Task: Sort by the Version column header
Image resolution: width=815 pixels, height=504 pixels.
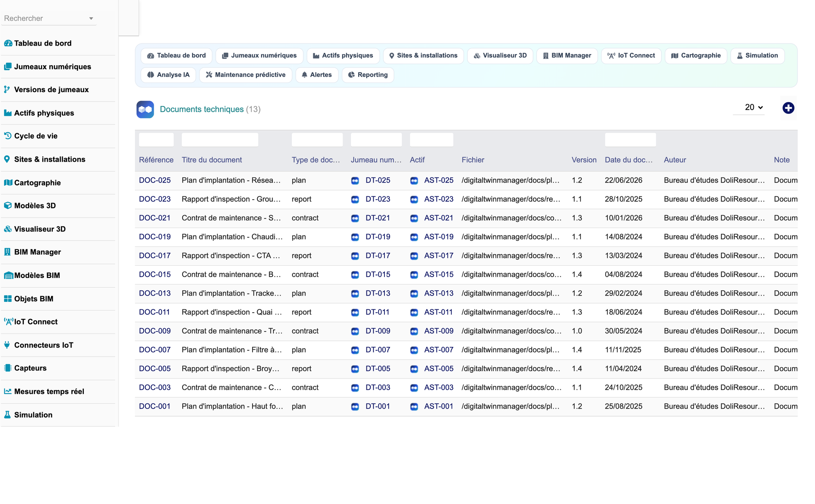Action: [x=584, y=160]
